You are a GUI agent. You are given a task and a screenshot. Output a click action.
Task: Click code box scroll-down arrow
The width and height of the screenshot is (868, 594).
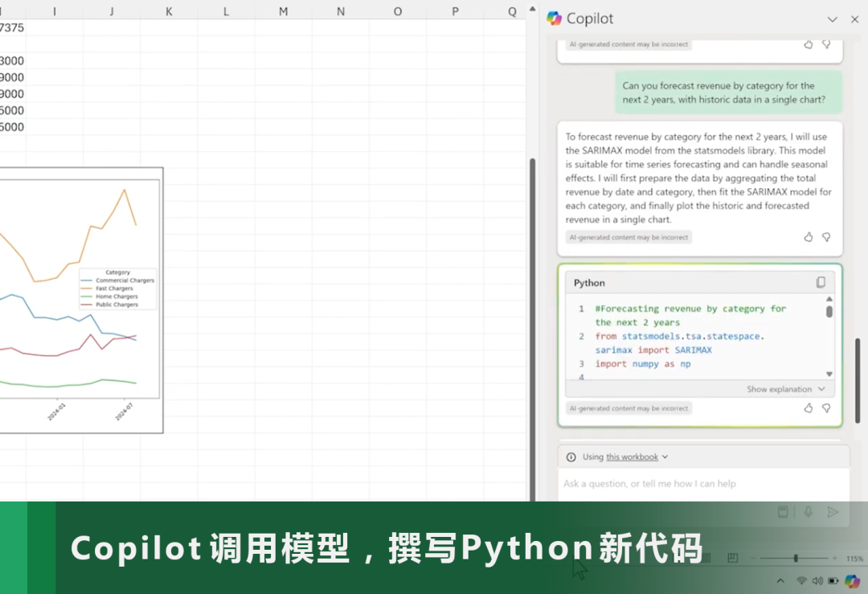[x=829, y=374]
